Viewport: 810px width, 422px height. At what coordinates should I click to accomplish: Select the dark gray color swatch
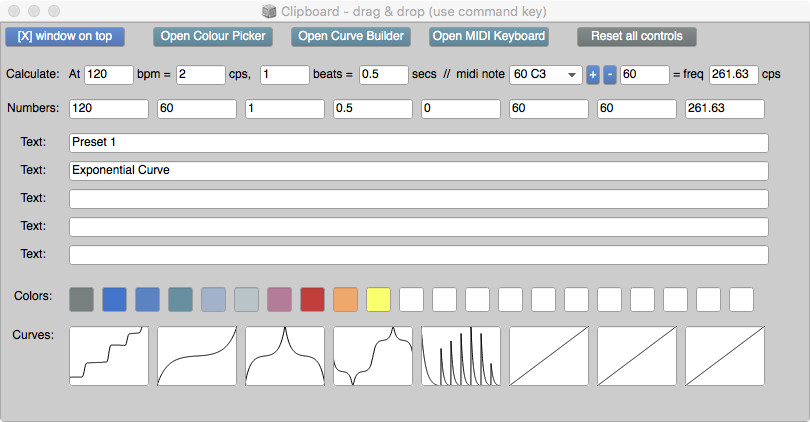coord(82,299)
